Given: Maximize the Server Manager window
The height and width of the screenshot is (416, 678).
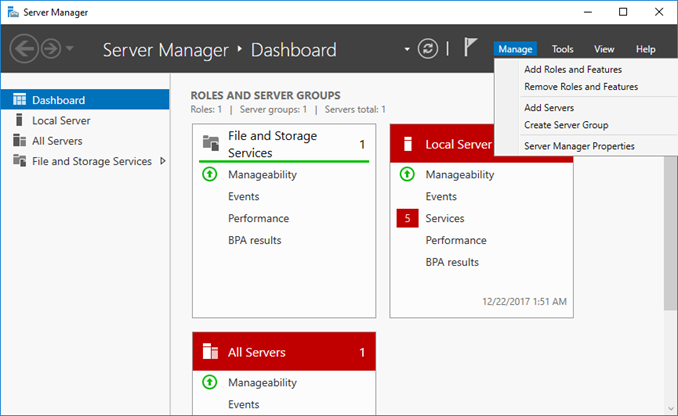Looking at the screenshot, I should click(x=623, y=12).
